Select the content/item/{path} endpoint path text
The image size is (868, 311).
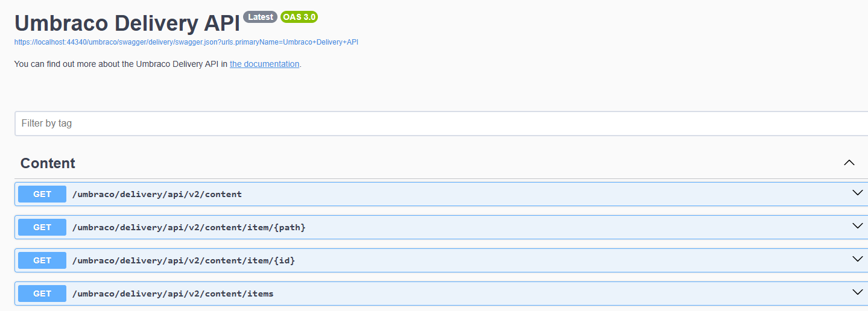tap(189, 227)
